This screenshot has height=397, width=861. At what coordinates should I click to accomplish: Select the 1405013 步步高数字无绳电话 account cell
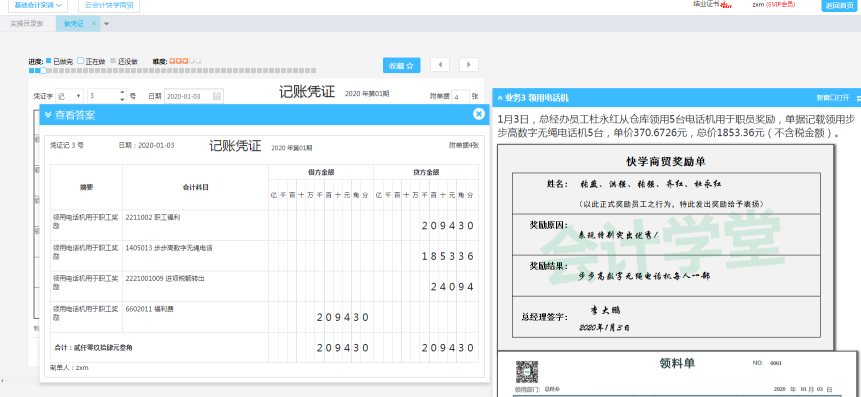coord(195,256)
